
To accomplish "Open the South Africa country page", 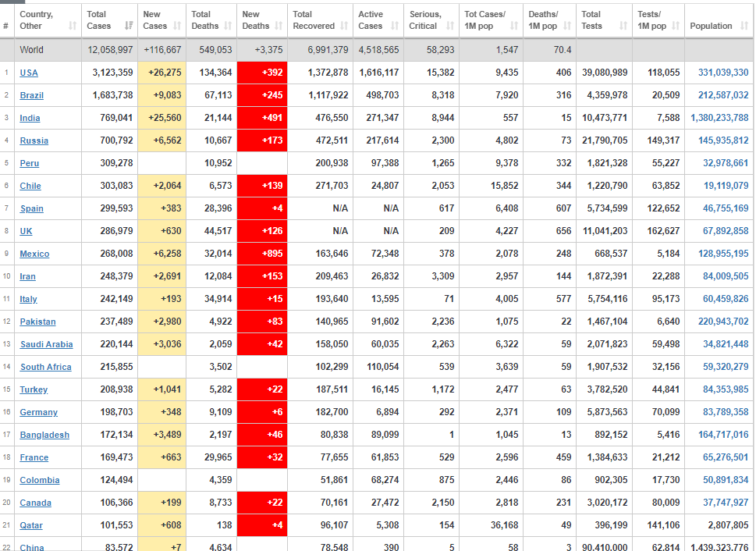I will coord(46,367).
